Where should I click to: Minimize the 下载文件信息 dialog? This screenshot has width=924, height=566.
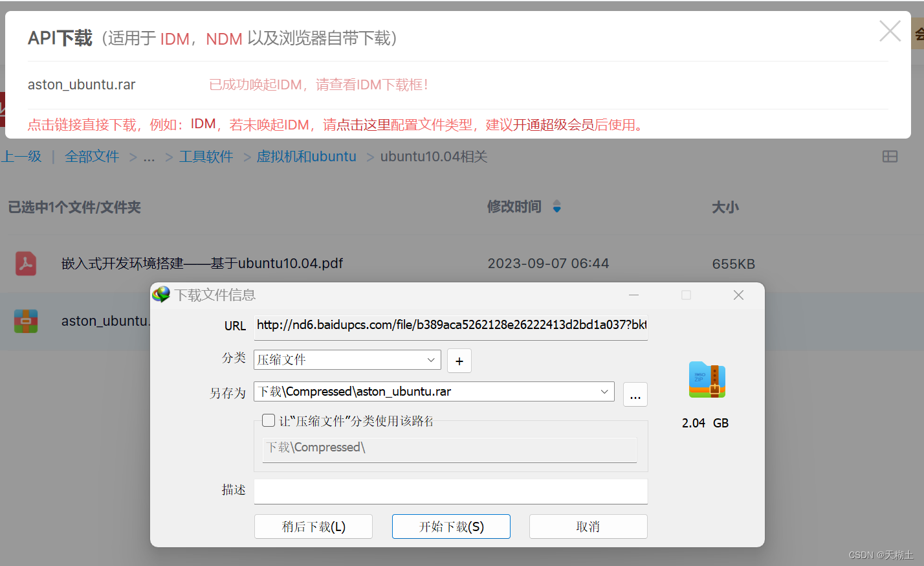coord(633,295)
